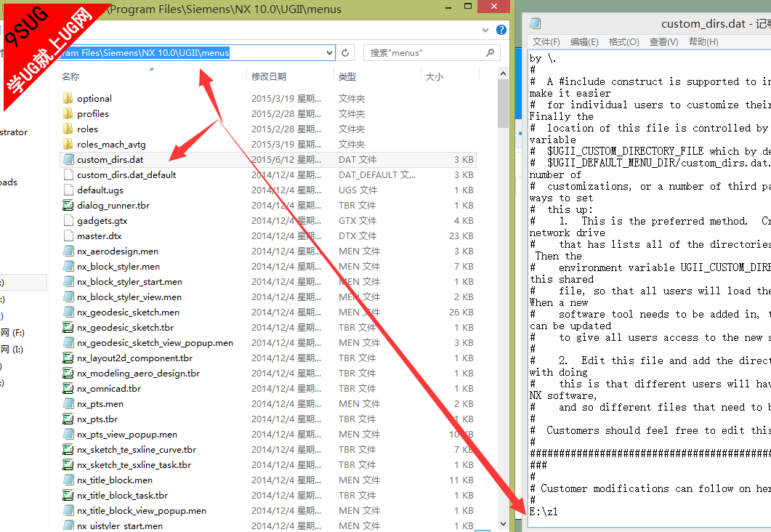
Task: Click the search magnifier icon in Explorer
Action: pos(490,52)
